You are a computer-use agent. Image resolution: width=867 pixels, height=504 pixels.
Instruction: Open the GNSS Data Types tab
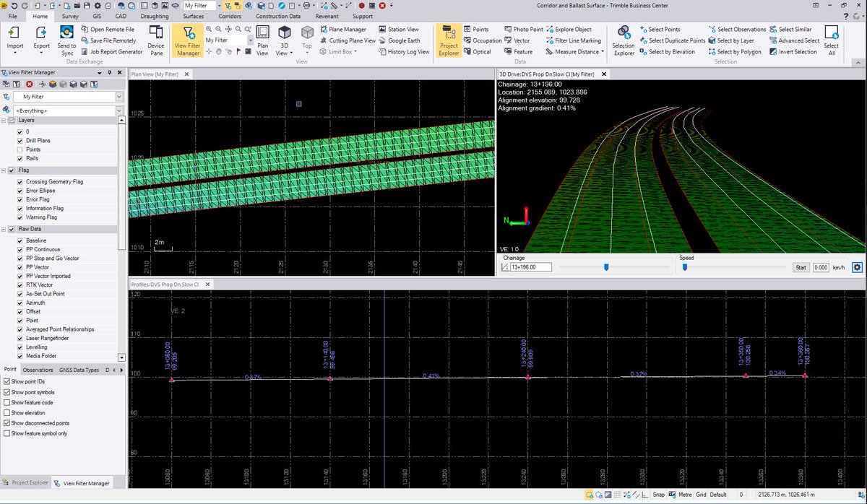click(79, 369)
